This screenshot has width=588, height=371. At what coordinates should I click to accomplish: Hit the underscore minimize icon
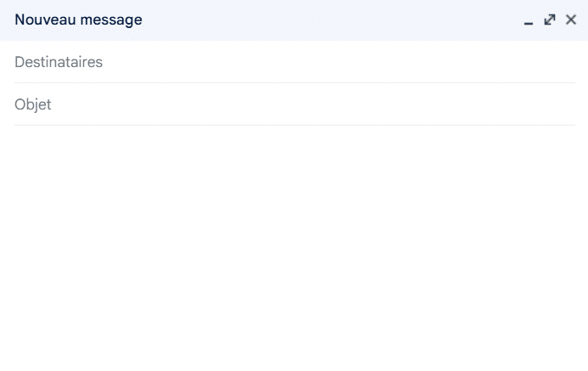coord(529,20)
